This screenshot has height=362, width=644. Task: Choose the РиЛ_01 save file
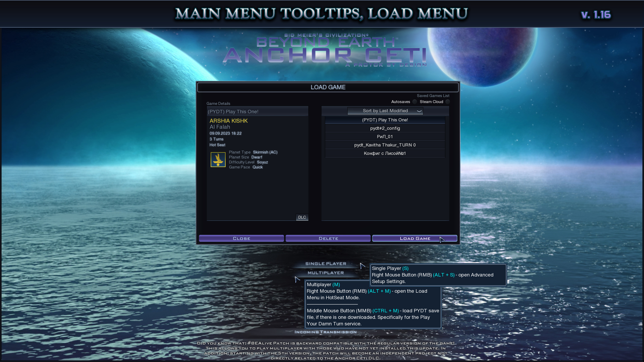(385, 137)
